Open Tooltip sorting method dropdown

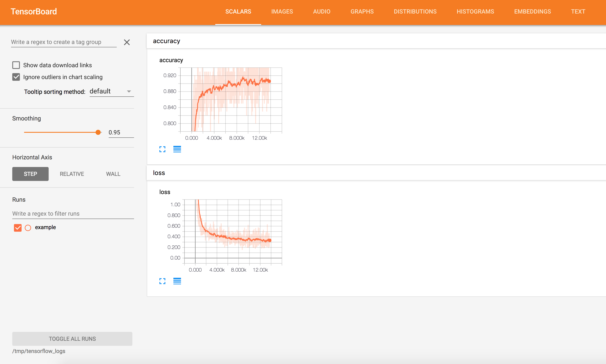pos(111,91)
